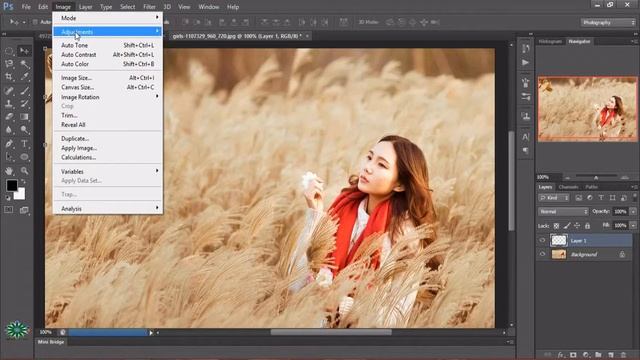Select the Clone Stamp tool

pyautogui.click(x=9, y=103)
